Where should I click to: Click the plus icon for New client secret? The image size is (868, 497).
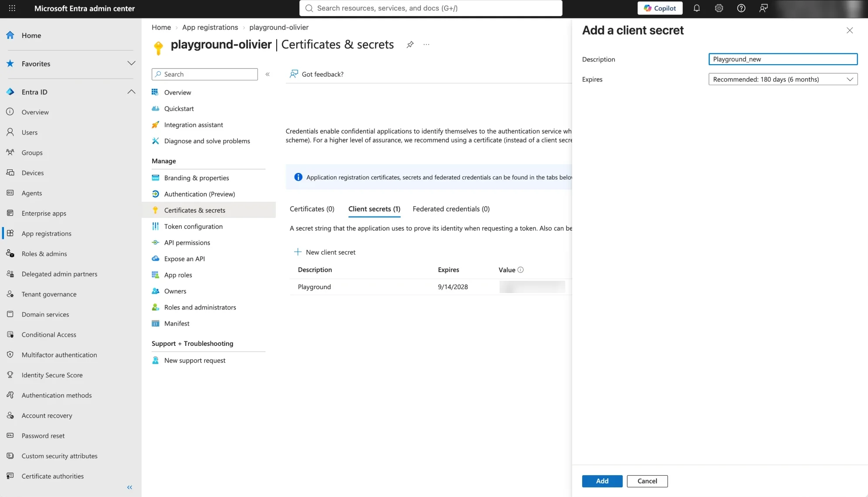tap(298, 252)
